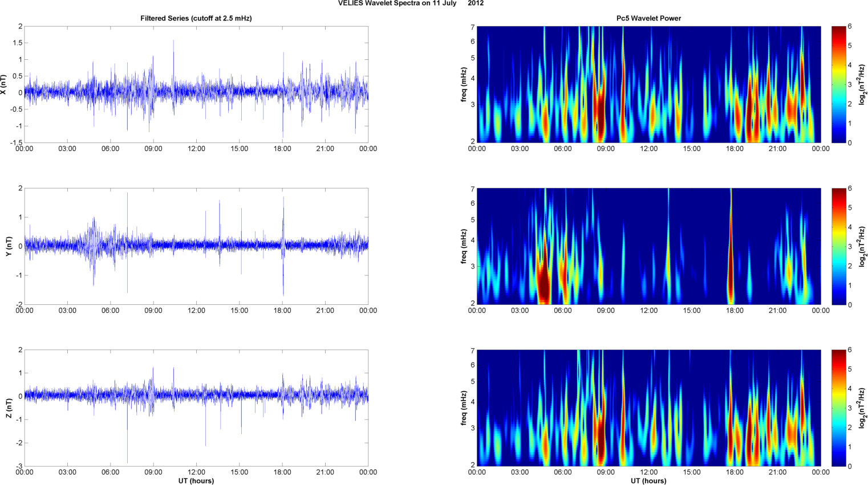Click 7 mHz tick on top spectrogram
The image size is (868, 485).
[473, 27]
